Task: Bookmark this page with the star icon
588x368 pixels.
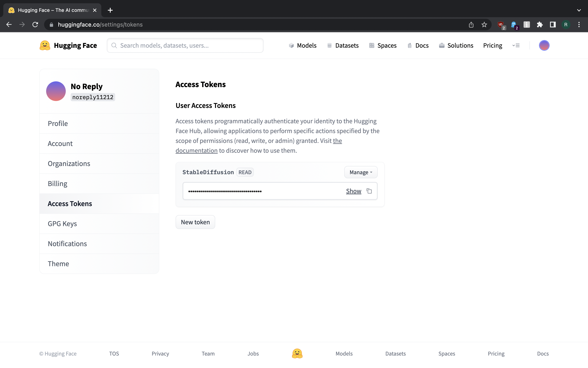Action: pyautogui.click(x=484, y=25)
